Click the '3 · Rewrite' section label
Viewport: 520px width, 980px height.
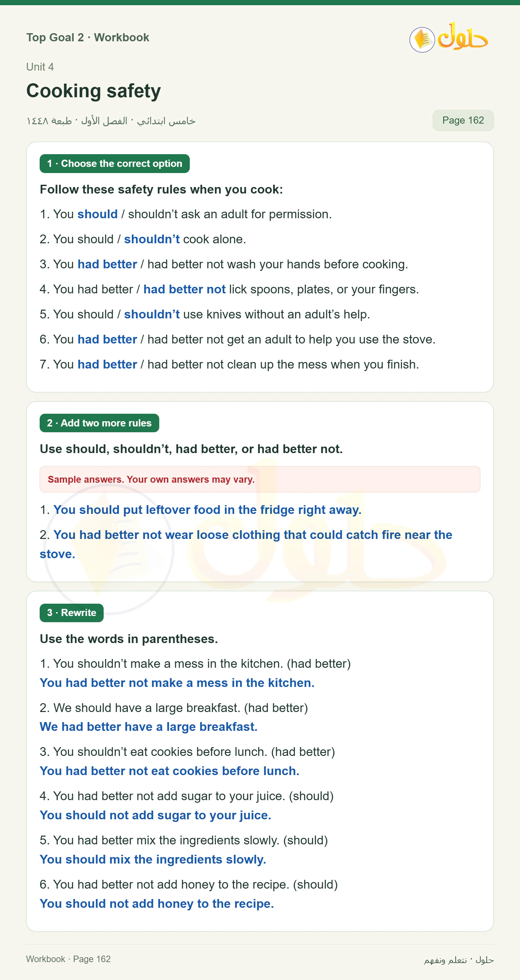coord(71,612)
